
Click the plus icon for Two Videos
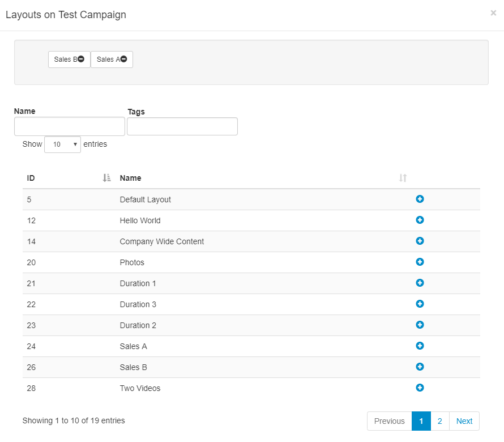420,388
